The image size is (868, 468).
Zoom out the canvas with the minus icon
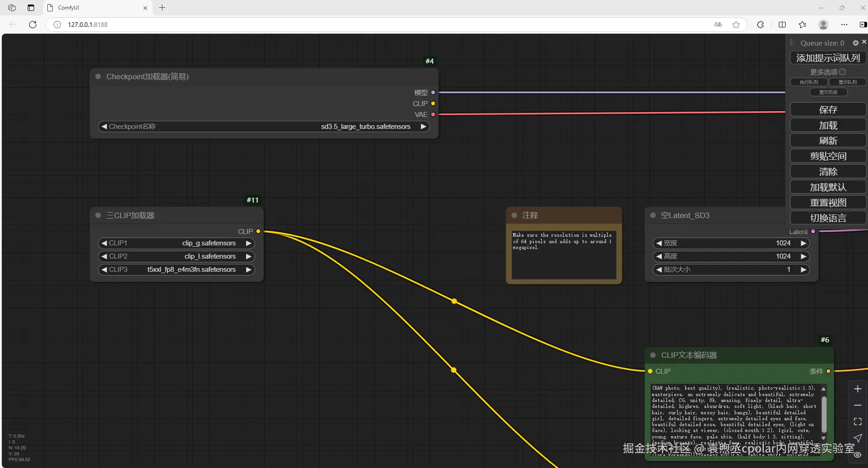(x=858, y=405)
